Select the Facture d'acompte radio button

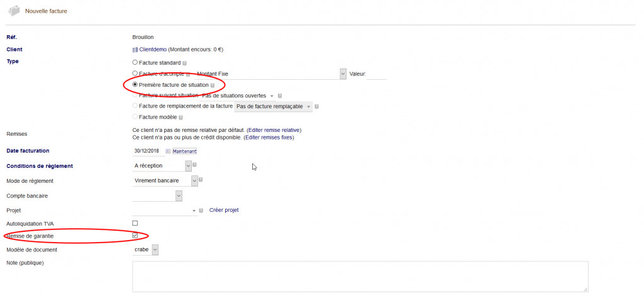pyautogui.click(x=135, y=74)
